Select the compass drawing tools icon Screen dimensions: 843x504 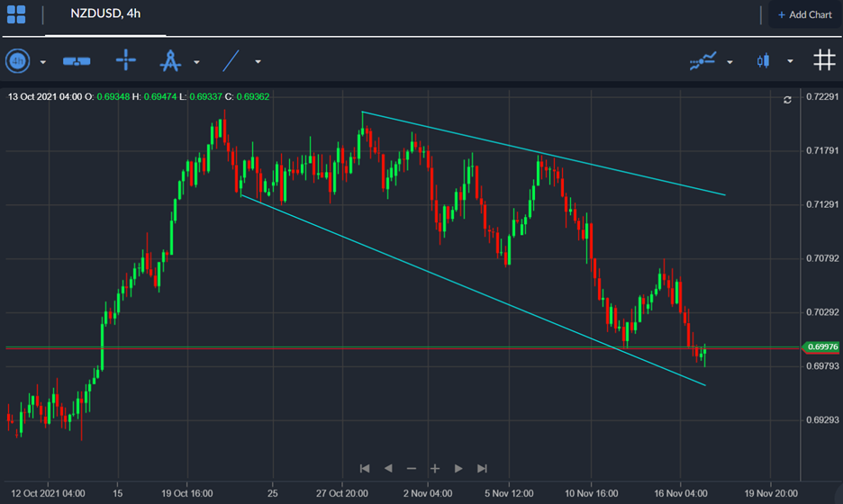(170, 60)
